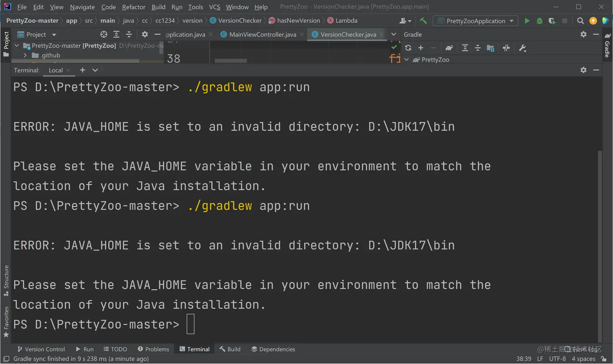Image resolution: width=613 pixels, height=364 pixels.
Task: Expand all in Gradle tool window
Action: point(465,48)
